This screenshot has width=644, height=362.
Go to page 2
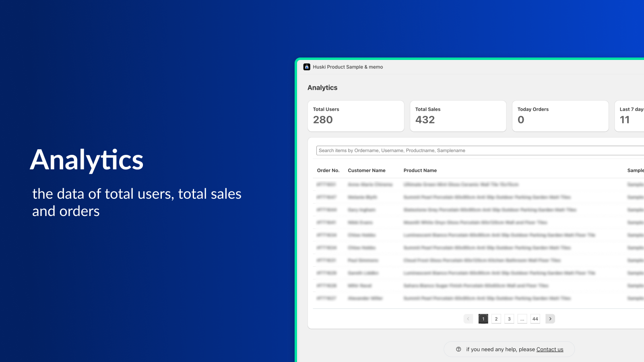point(496,319)
